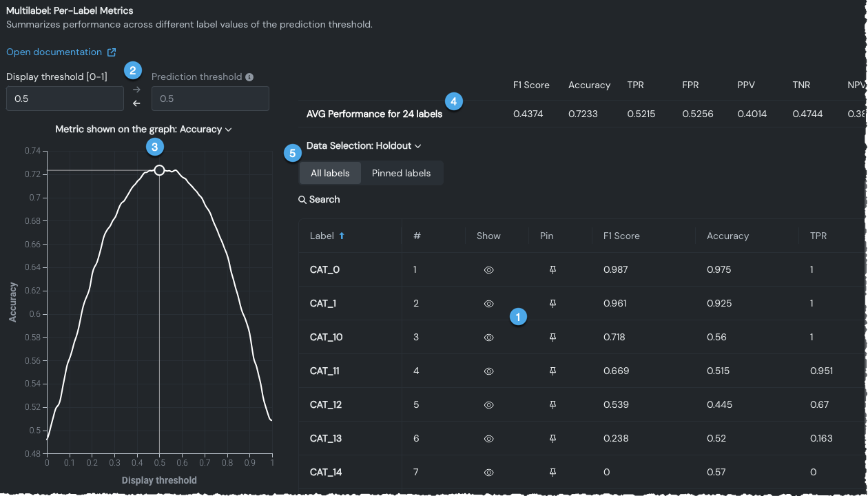The height and width of the screenshot is (496, 868).
Task: Pin the CAT_10 label row
Action: [x=552, y=338]
